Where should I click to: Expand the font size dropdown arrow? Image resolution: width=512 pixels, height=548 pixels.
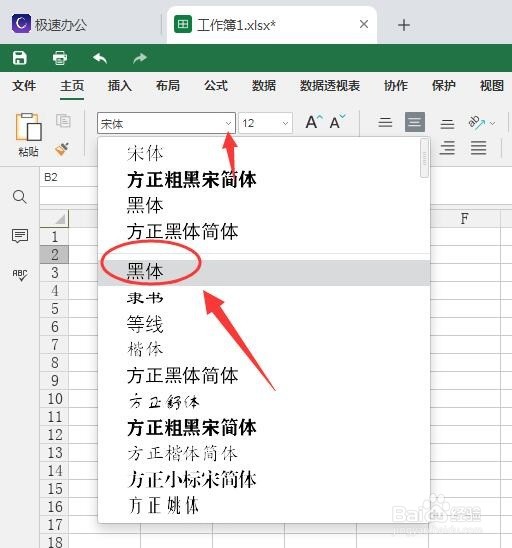(x=285, y=123)
